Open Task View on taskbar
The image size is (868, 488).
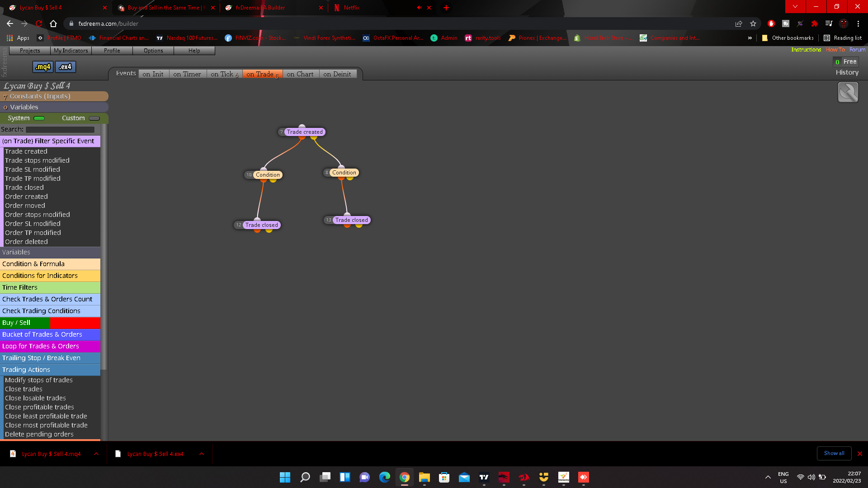[x=325, y=477]
